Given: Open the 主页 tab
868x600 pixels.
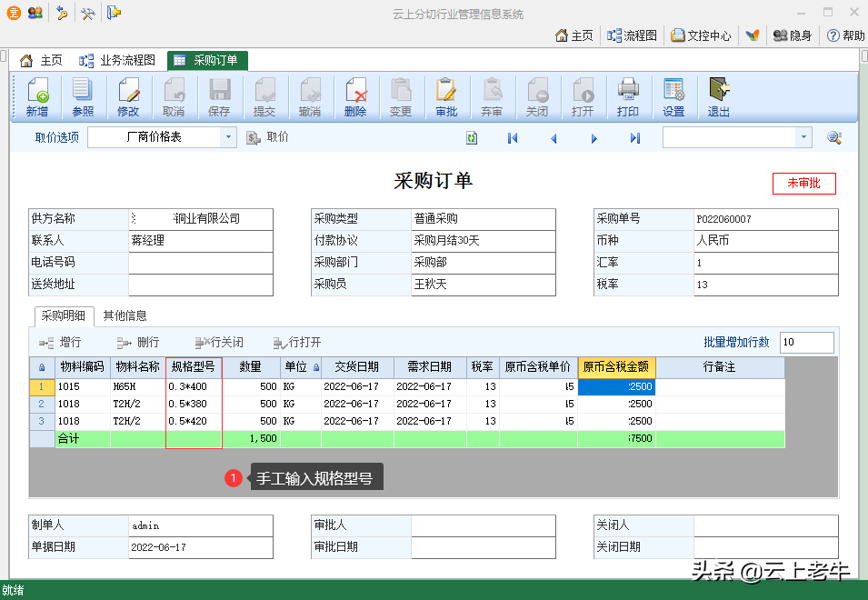Looking at the screenshot, I should tap(42, 61).
